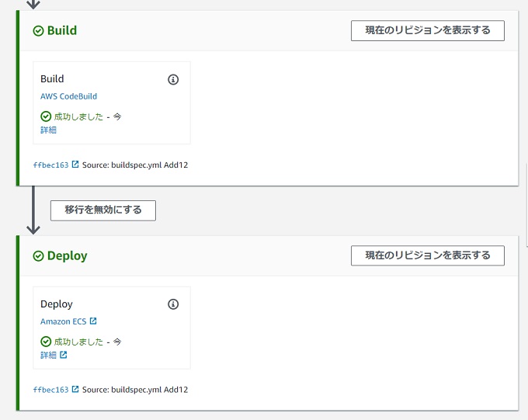528x420 pixels.
Task: Click the Build stage heading title
Action: [62, 30]
